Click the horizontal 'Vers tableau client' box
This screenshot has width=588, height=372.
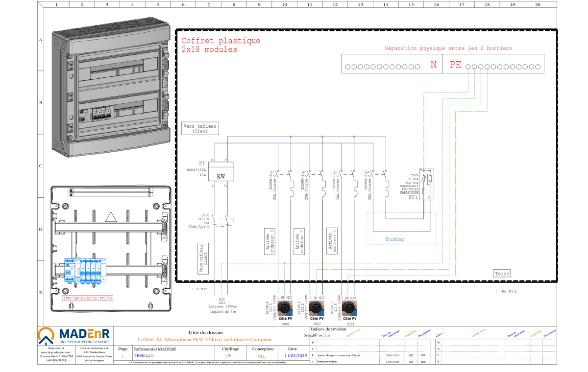pos(199,128)
